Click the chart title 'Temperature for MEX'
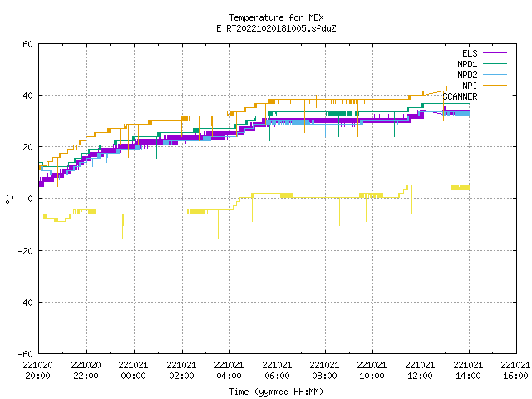Screen dimensions: 532x399 [x=276, y=17]
